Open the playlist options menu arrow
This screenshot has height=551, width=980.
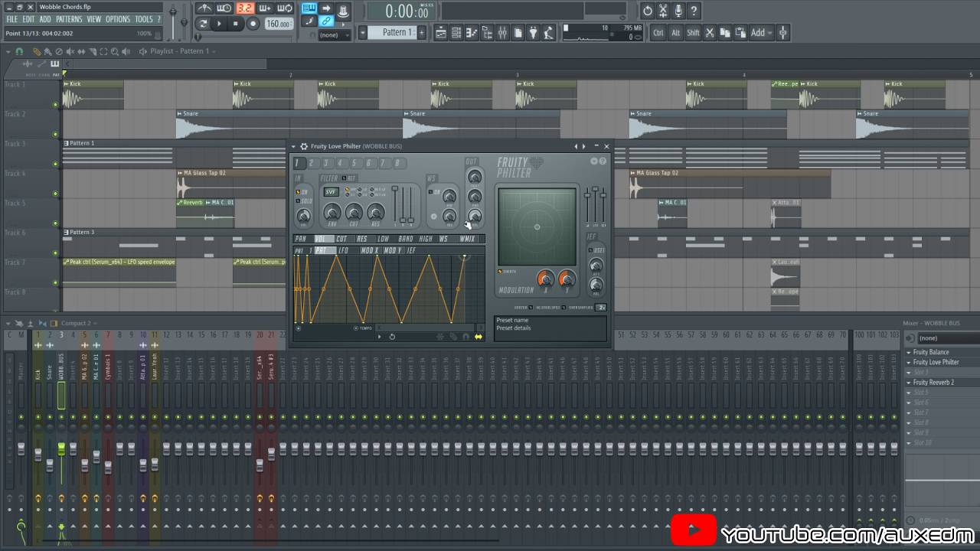[x=8, y=51]
